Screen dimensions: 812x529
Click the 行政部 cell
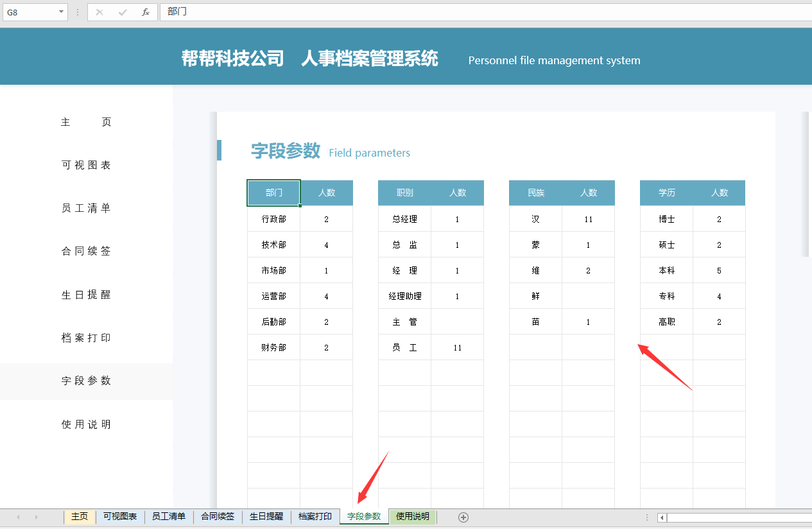click(x=273, y=219)
